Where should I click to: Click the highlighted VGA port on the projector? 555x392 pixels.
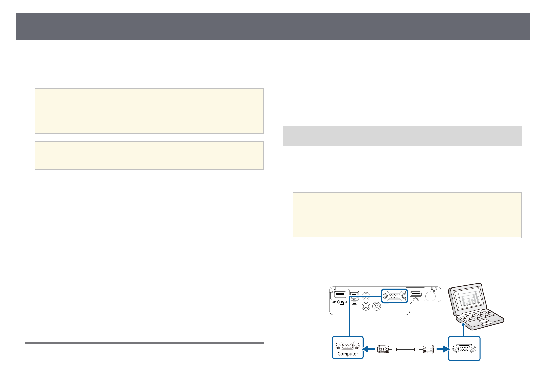[x=394, y=296]
